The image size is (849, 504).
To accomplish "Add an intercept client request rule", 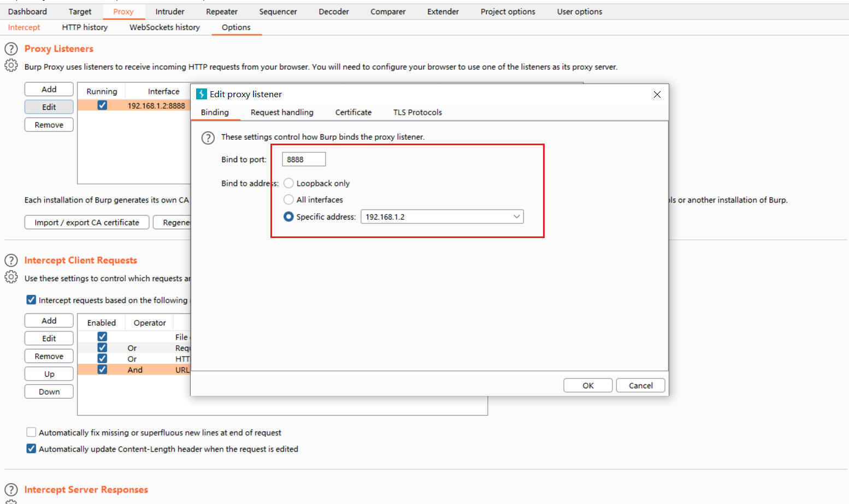I will tap(49, 321).
